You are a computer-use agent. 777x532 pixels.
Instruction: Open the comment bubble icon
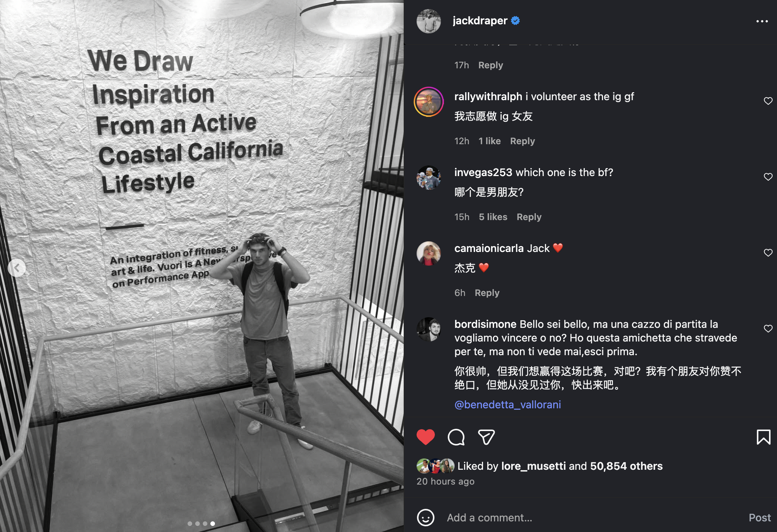456,437
